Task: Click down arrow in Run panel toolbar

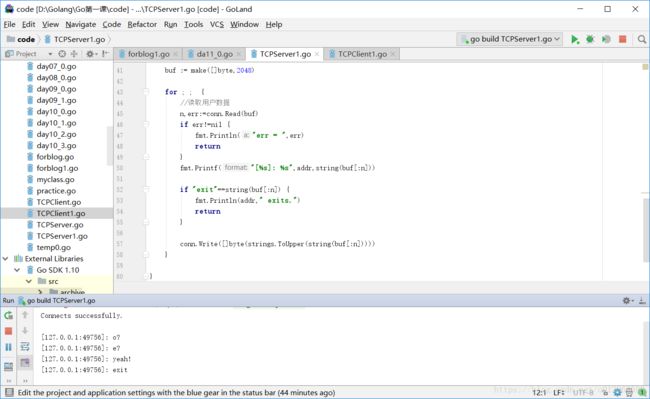Action: 25,331
